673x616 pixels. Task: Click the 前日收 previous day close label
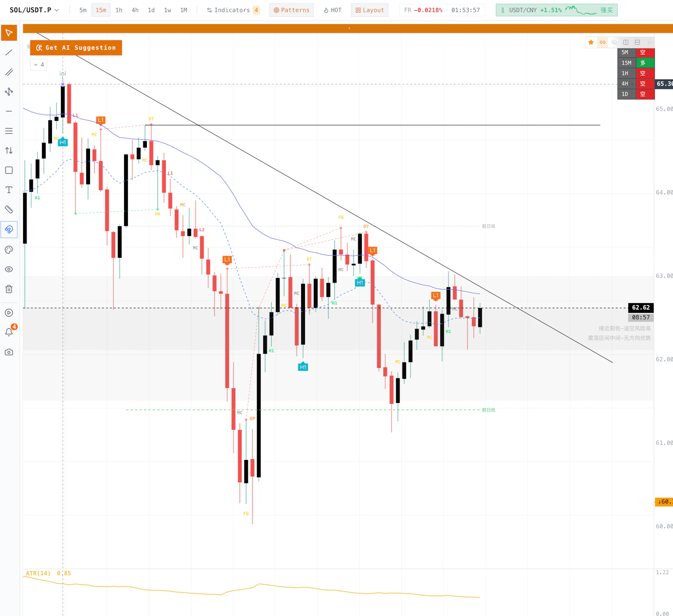[x=488, y=226]
